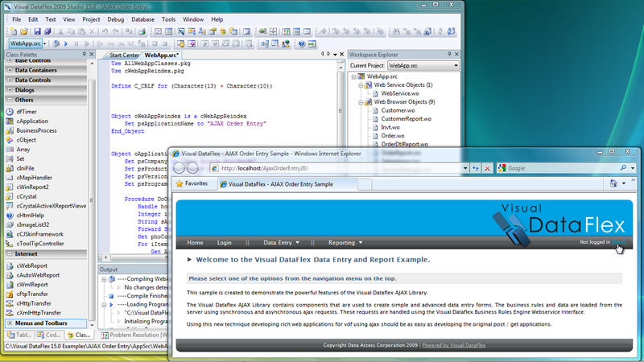Expand the Data Containers palette group

coord(10,70)
